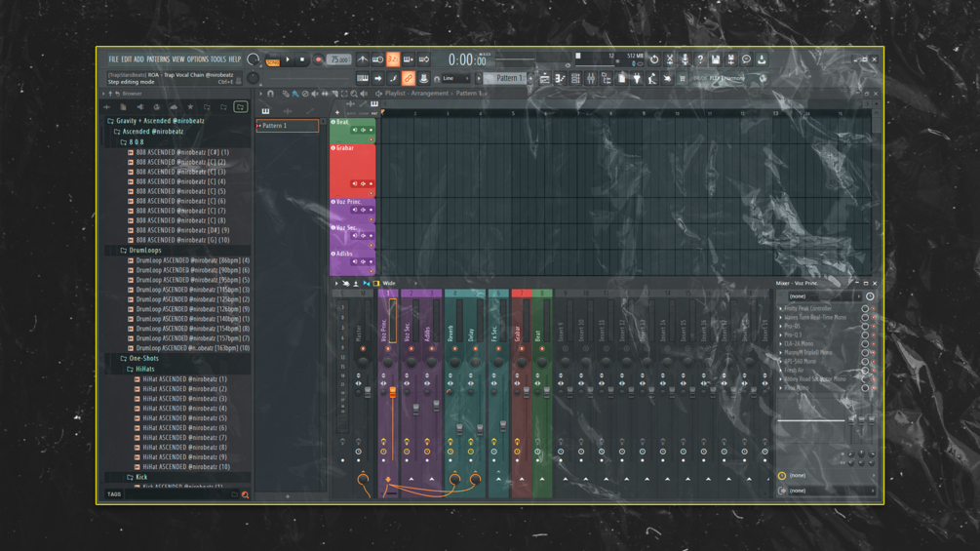Show the Channel rack icon
Screen dimensions: 980x551
click(x=575, y=78)
